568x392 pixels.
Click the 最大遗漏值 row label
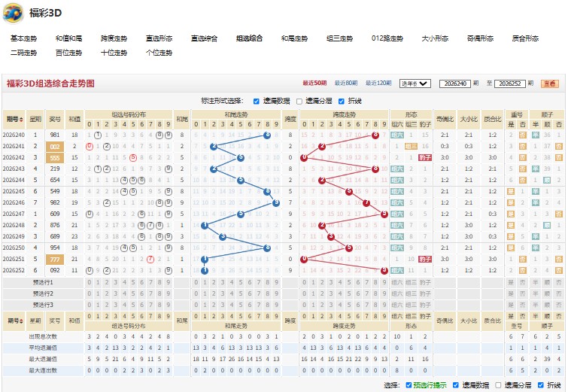[x=43, y=359]
